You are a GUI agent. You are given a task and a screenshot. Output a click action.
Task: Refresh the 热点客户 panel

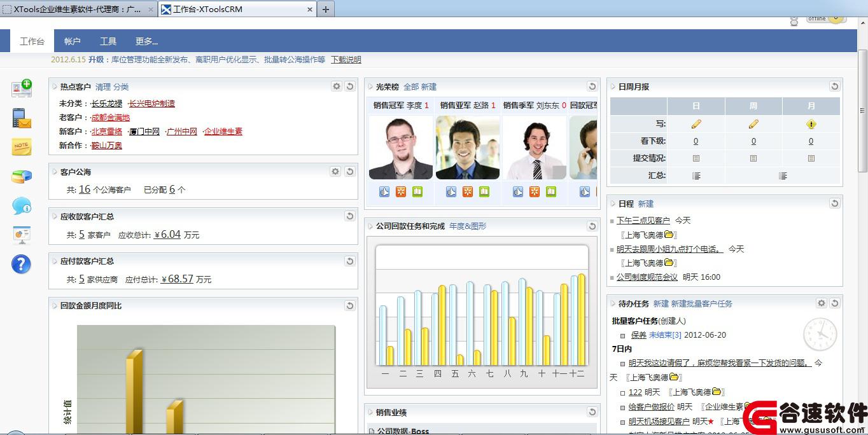349,86
